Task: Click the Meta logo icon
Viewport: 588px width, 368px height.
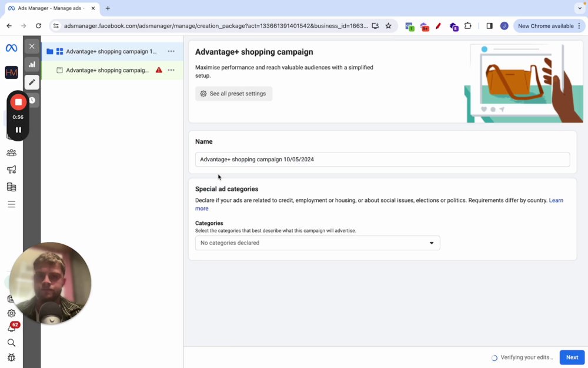Action: pos(11,48)
